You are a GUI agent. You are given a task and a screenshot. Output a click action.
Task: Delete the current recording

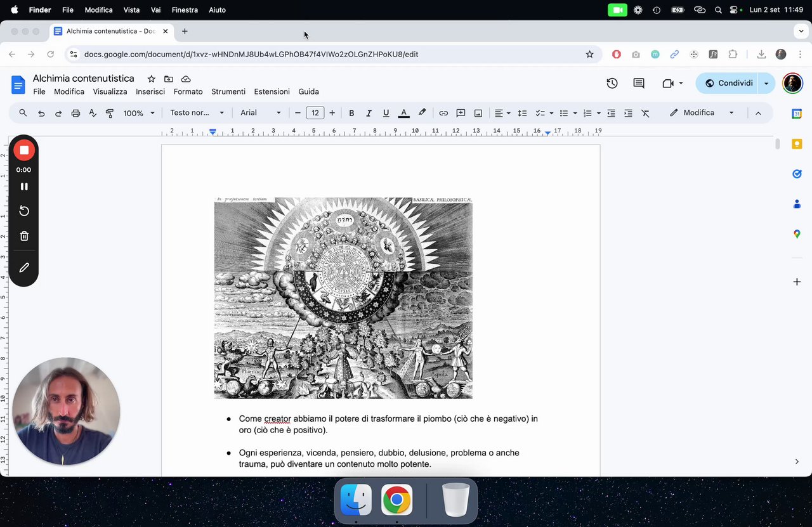[24, 236]
